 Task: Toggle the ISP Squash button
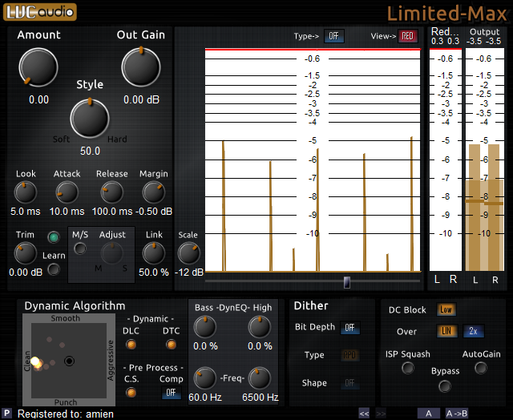[408, 369]
